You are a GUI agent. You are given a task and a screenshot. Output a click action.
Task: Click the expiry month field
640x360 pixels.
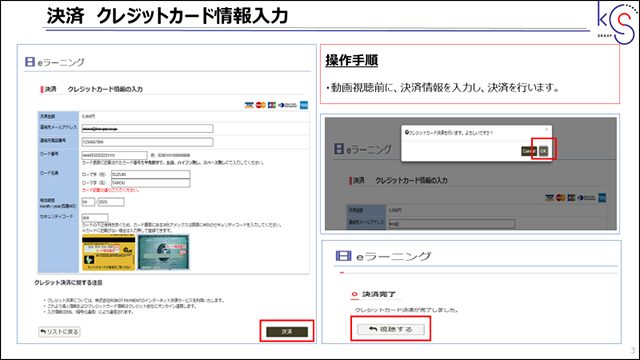click(88, 202)
